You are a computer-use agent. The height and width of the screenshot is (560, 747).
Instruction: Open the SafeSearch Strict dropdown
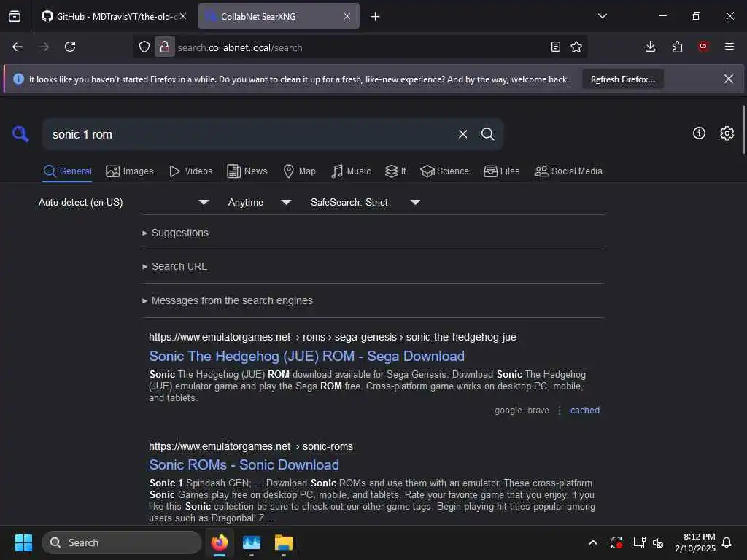point(365,203)
